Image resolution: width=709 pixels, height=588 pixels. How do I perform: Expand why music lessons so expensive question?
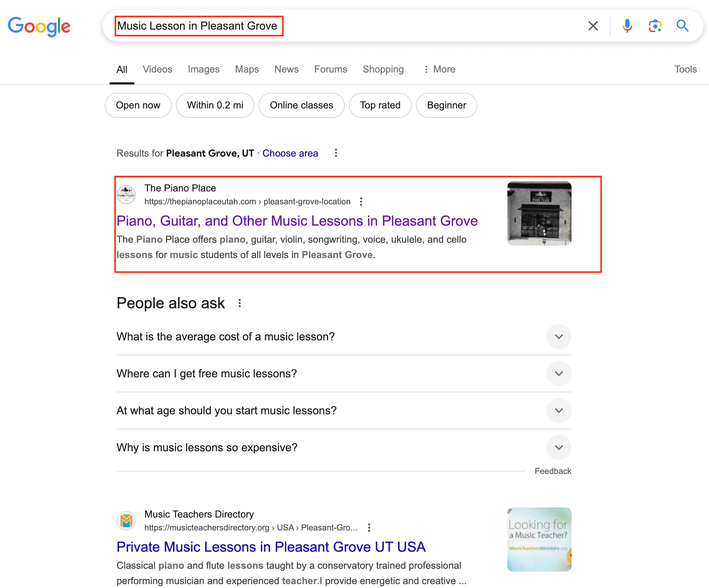[559, 447]
